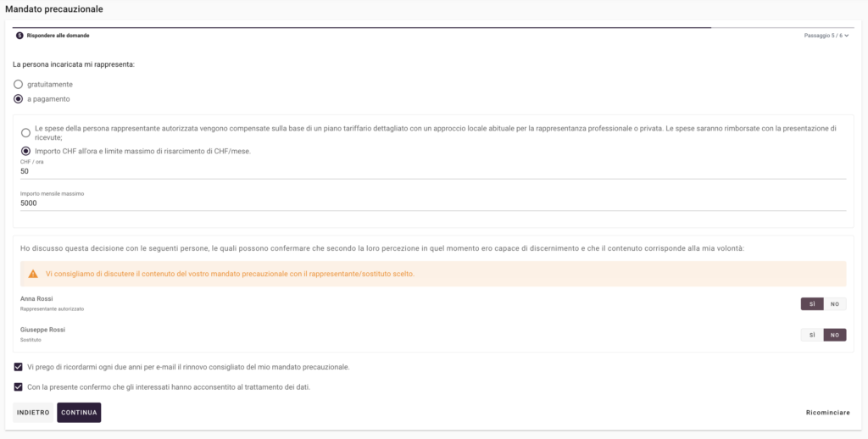Toggle the data processing consent checkbox
This screenshot has width=868, height=439.
(19, 387)
